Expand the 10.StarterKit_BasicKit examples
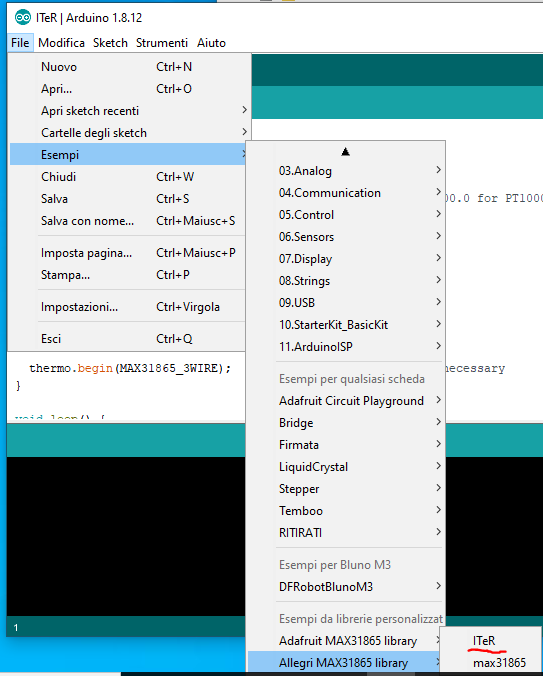The width and height of the screenshot is (543, 676). click(346, 325)
